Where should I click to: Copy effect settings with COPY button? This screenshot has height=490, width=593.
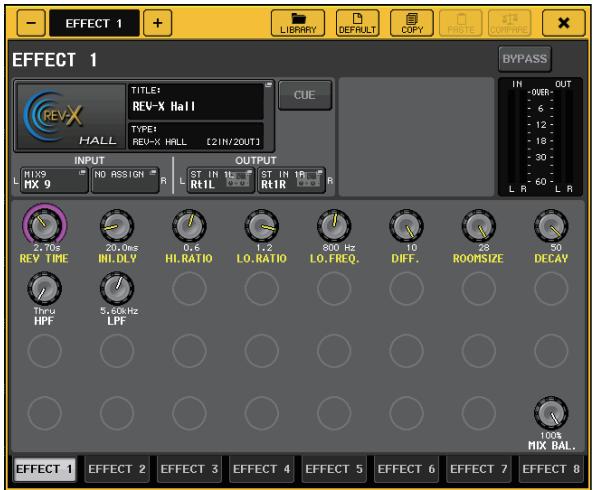[412, 23]
